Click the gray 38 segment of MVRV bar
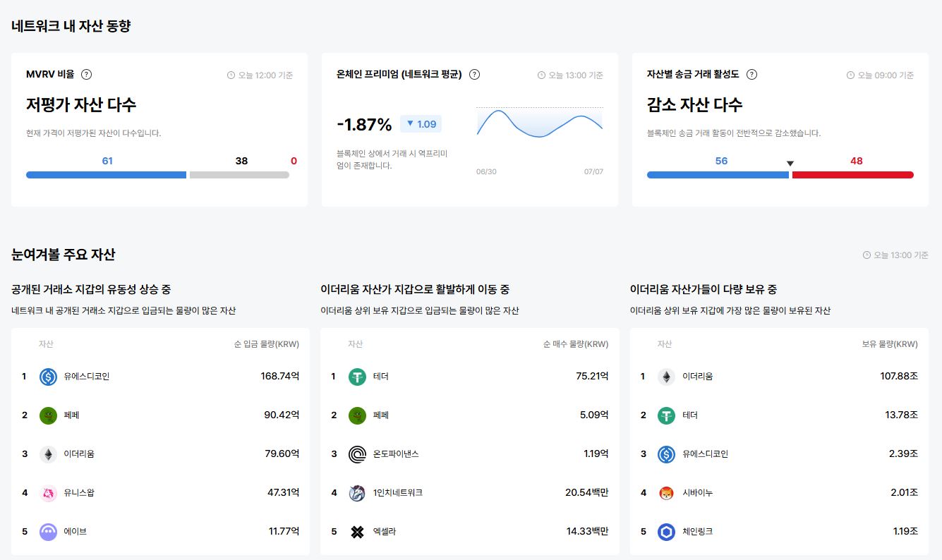 point(240,175)
